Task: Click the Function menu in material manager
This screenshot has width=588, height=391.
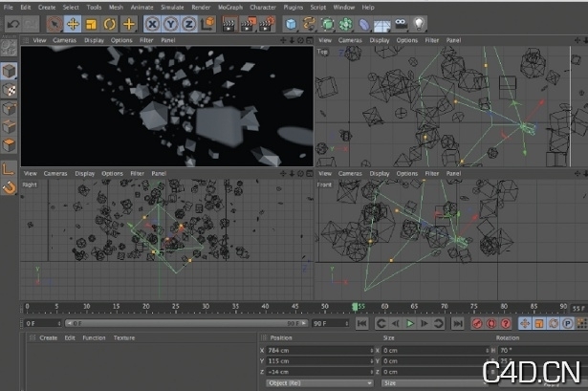Action: [x=94, y=337]
